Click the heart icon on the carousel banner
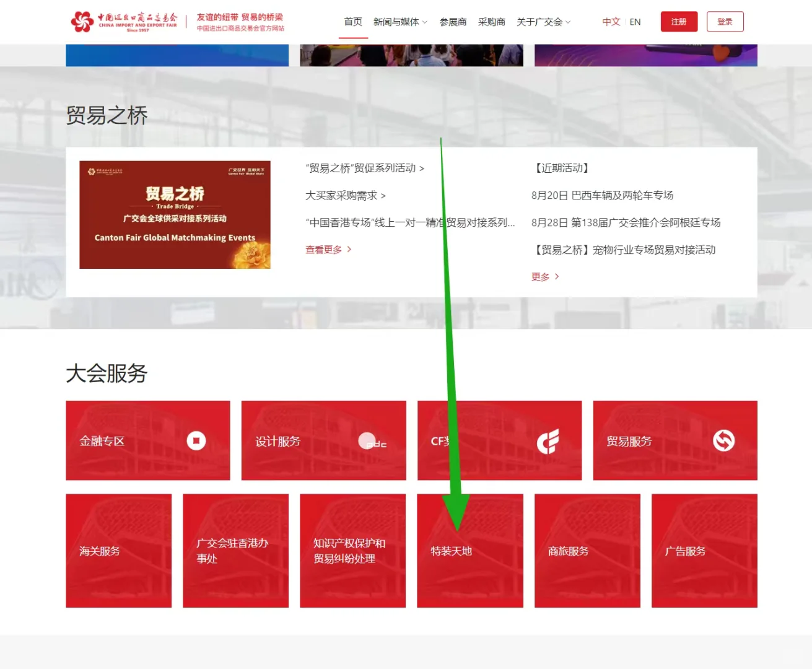Viewport: 812px width, 669px height. point(720,52)
